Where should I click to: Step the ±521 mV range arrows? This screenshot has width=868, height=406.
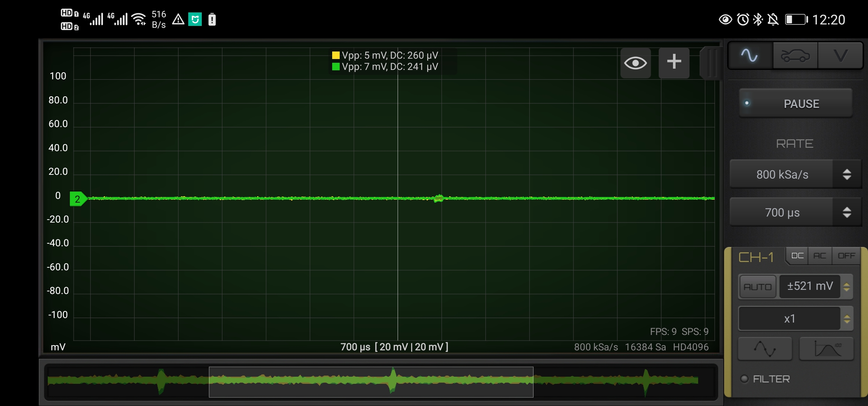tap(847, 287)
